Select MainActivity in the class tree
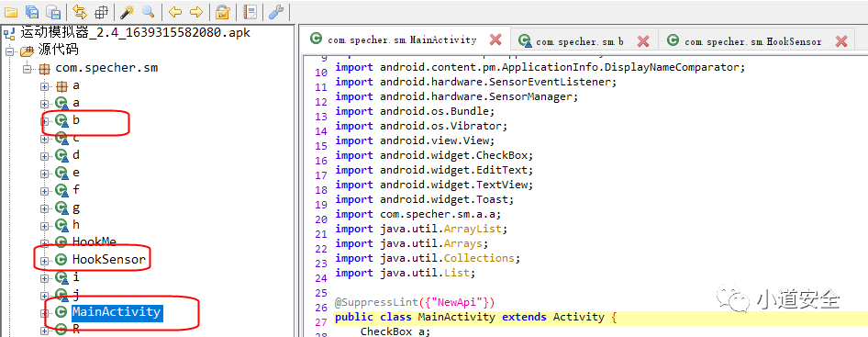Screen dimensions: 868x337 click(117, 311)
